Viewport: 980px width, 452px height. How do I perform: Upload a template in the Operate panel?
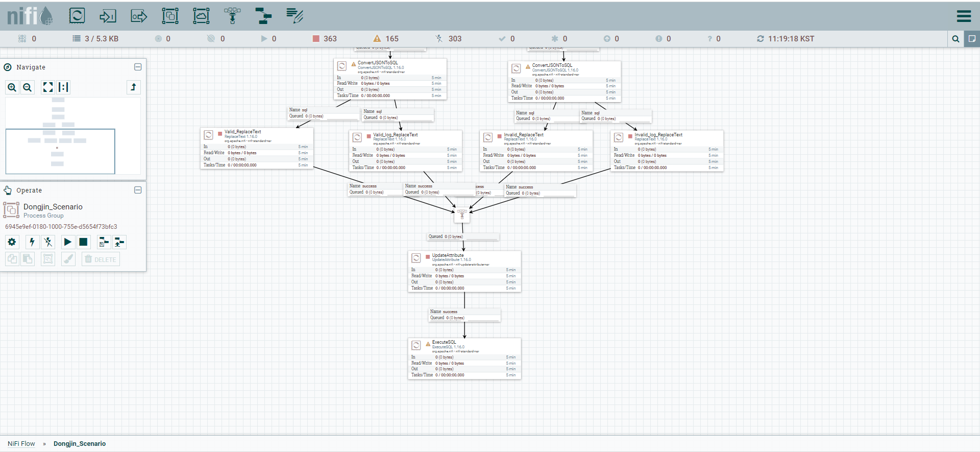click(119, 242)
